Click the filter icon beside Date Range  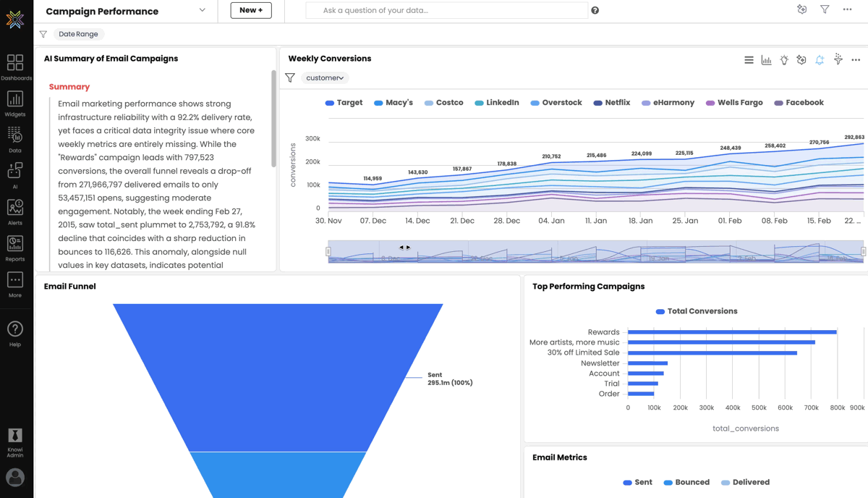point(43,34)
